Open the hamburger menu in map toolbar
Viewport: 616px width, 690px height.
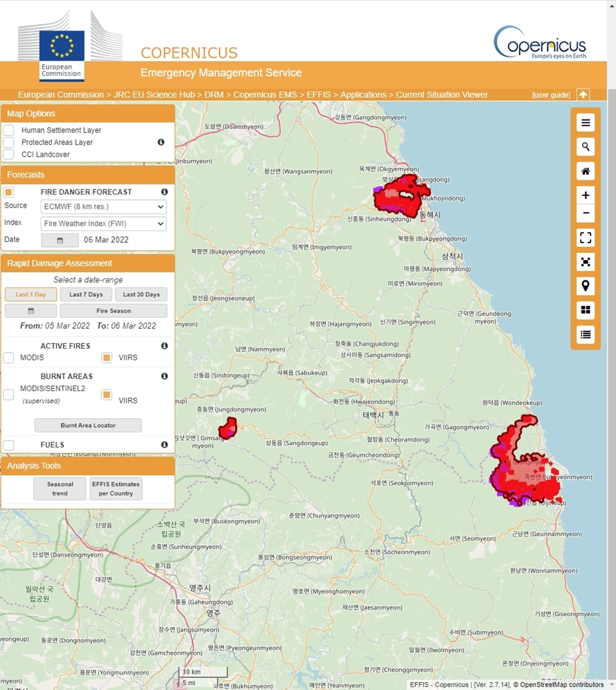pos(585,123)
